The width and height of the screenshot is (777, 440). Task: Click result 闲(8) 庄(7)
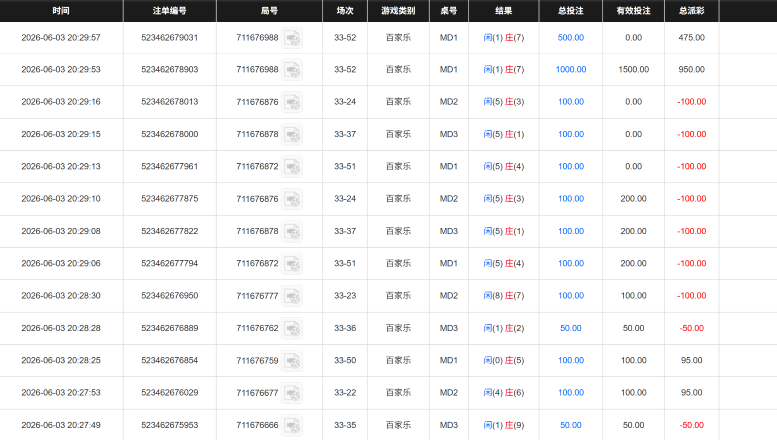coord(503,296)
